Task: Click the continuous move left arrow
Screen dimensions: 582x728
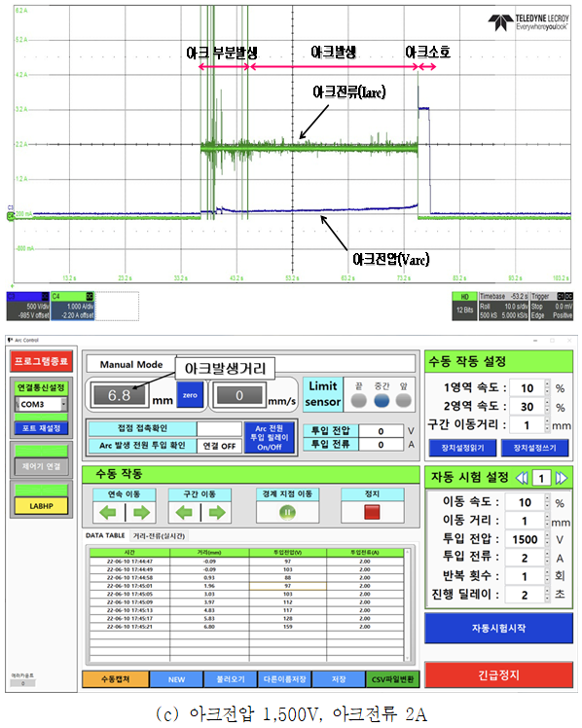Action: pyautogui.click(x=108, y=513)
